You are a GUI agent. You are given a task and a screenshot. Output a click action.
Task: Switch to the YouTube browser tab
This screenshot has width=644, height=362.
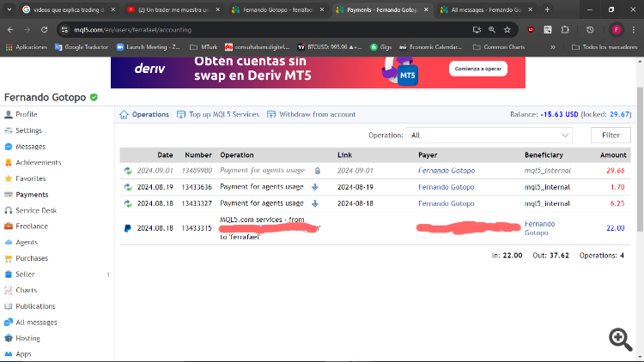pyautogui.click(x=173, y=9)
